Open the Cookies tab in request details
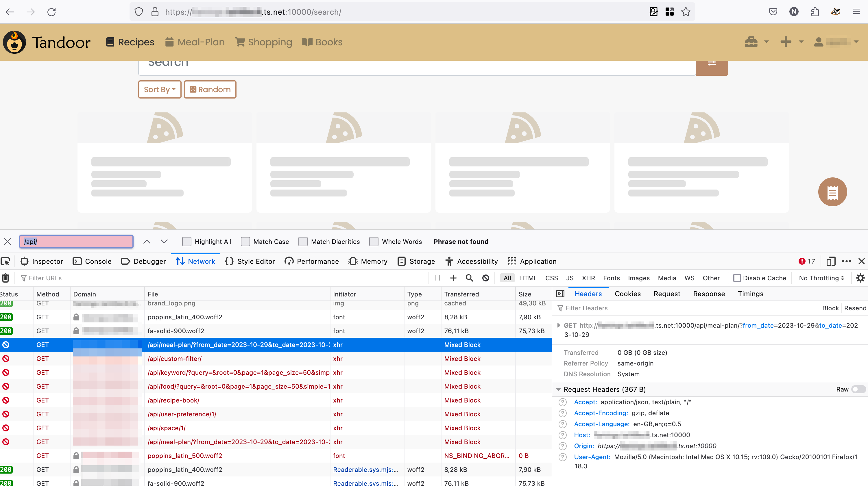 click(x=627, y=294)
